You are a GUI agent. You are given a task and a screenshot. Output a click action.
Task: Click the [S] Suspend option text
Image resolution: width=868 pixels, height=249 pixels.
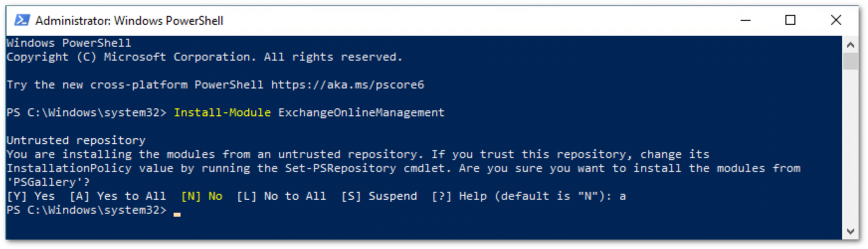click(x=379, y=196)
